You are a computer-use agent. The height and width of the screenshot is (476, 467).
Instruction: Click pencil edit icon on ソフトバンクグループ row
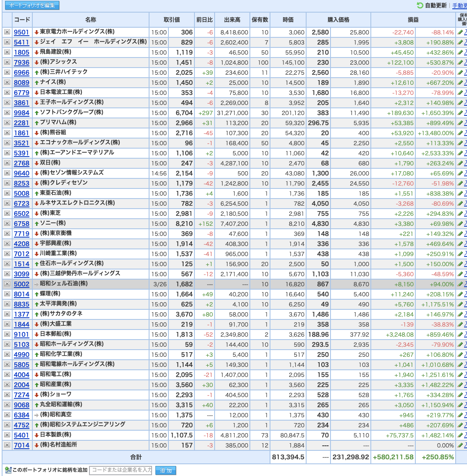click(460, 112)
